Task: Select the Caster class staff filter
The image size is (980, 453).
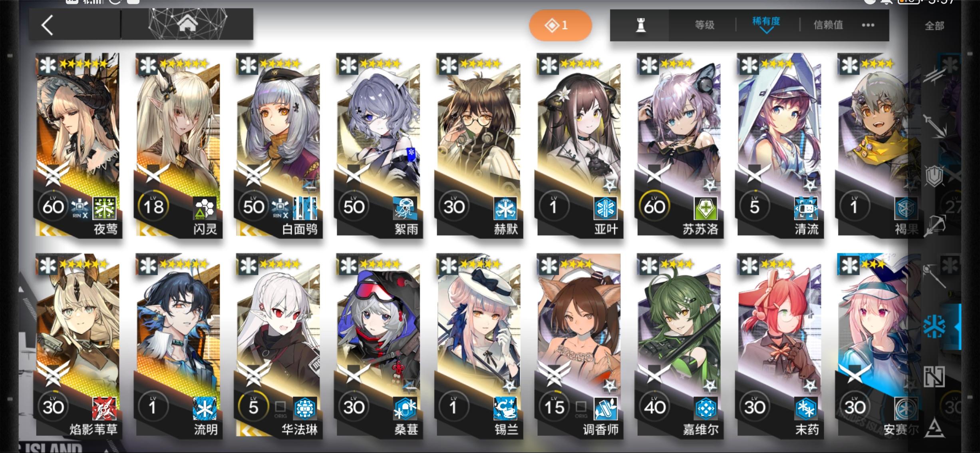Action: (x=935, y=276)
